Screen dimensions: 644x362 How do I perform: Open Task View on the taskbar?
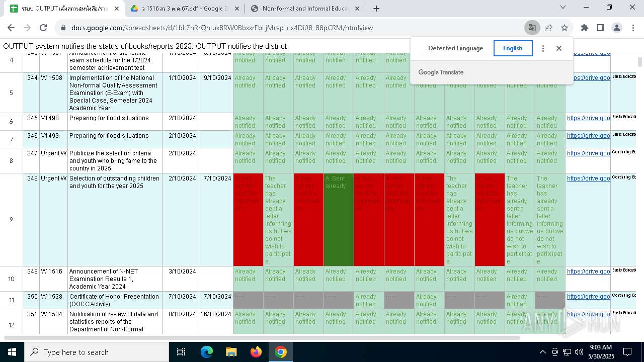(181, 352)
